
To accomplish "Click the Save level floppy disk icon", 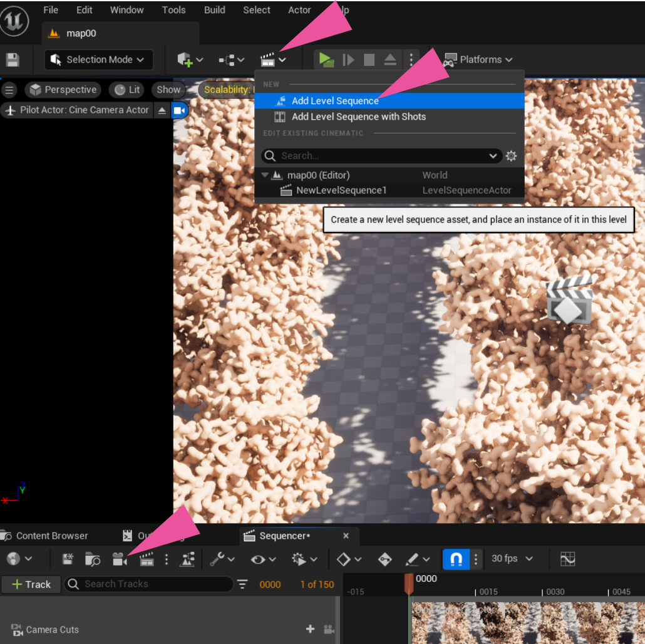I will point(13,60).
